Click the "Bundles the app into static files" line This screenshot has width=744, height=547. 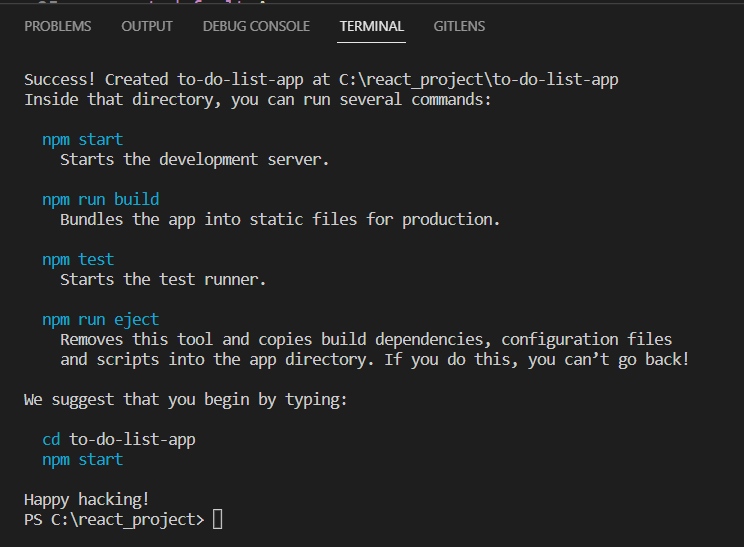(280, 220)
